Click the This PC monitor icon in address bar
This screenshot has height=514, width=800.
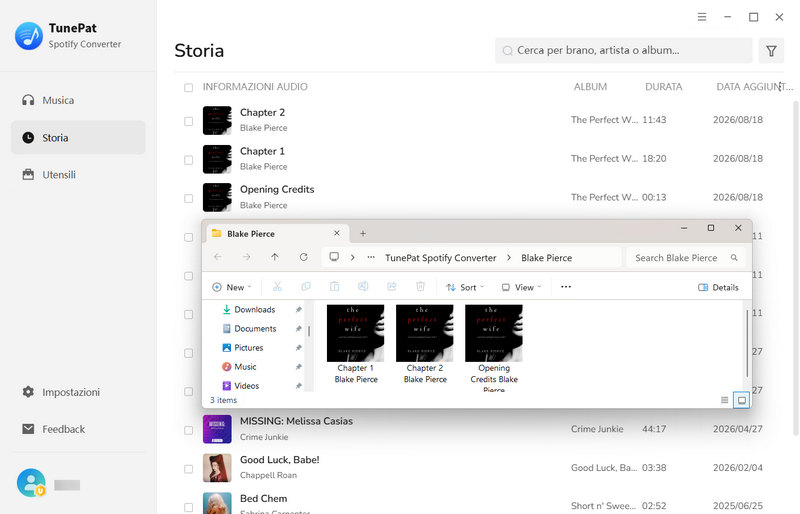pos(334,257)
